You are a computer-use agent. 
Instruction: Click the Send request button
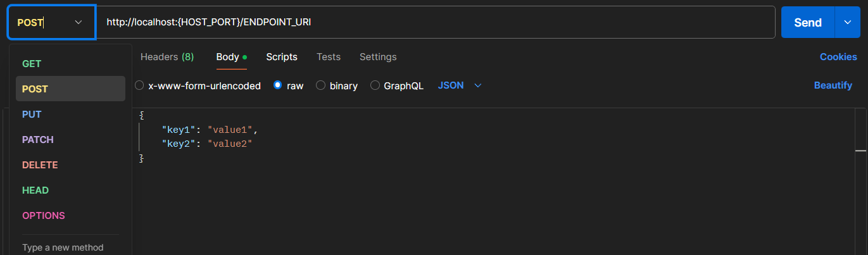point(807,23)
